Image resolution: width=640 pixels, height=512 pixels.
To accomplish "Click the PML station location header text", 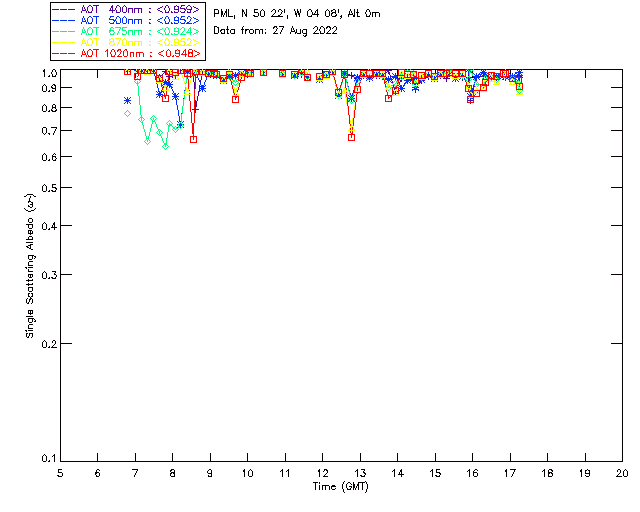I will (x=297, y=14).
